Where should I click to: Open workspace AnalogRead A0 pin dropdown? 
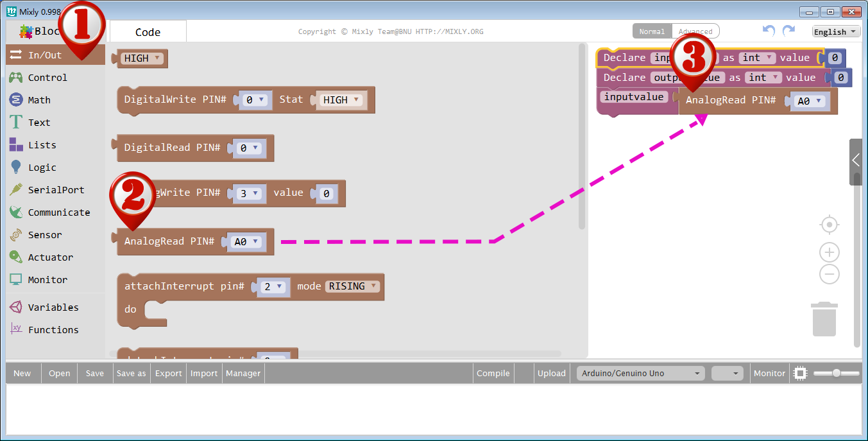tap(811, 101)
